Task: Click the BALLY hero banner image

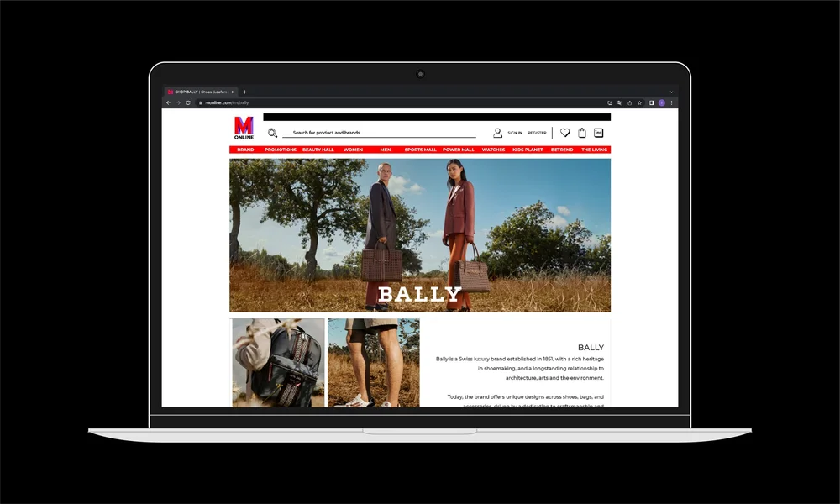Action: pyautogui.click(x=420, y=235)
